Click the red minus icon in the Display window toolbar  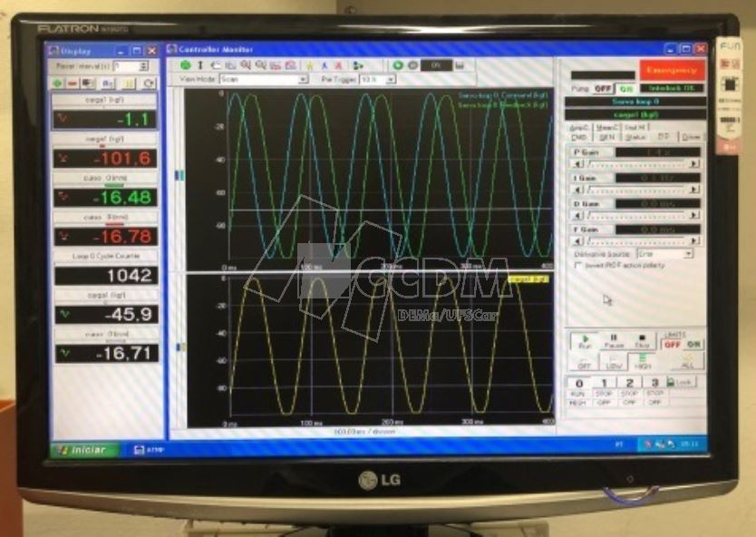[x=73, y=83]
